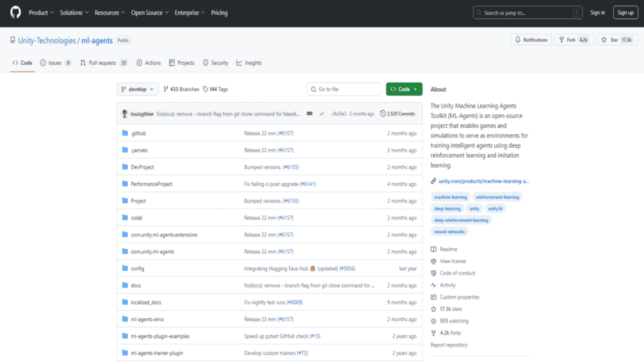Open the ml-agents repository name link
644x362 pixels.
[x=97, y=40]
